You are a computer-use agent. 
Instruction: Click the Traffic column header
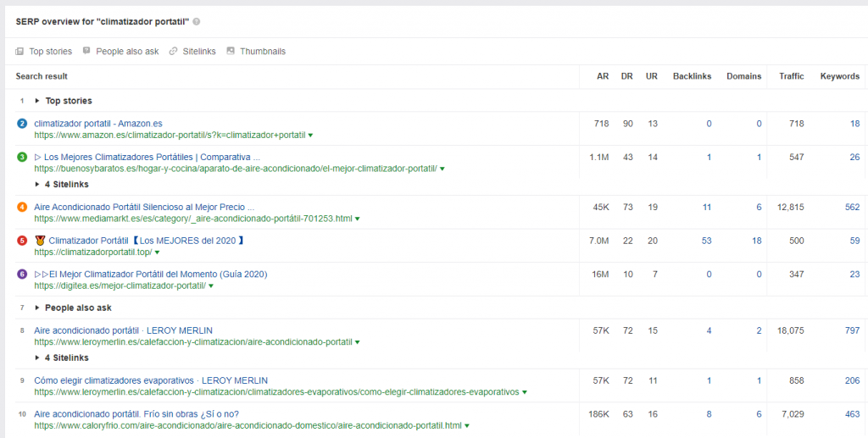point(791,76)
